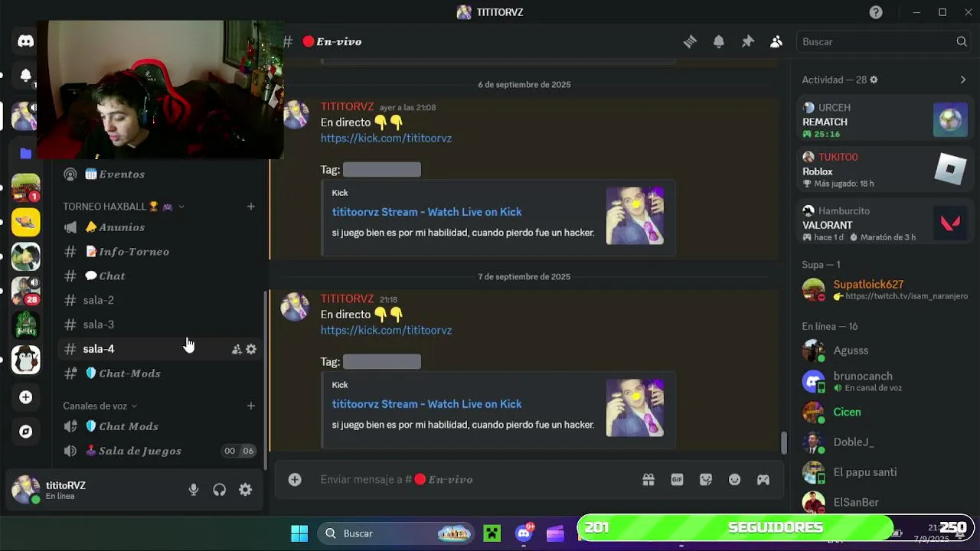
Task: Select member El papu santi
Action: 884,472
